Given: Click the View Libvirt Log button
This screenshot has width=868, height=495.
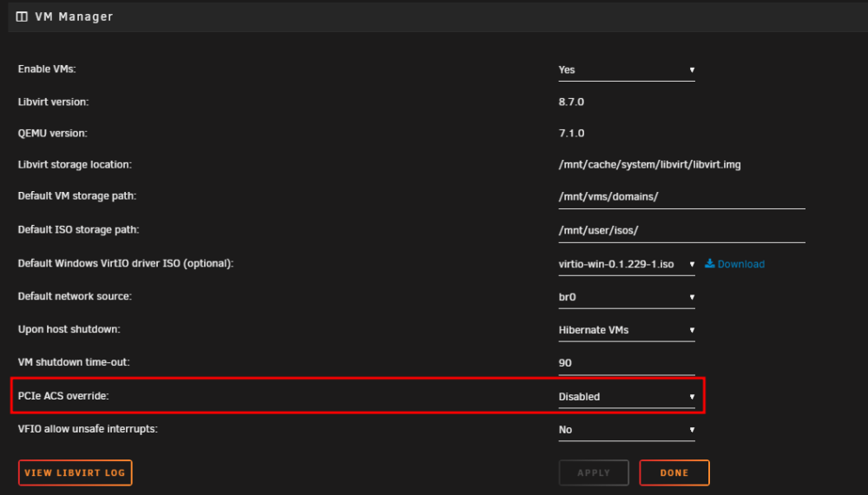Looking at the screenshot, I should pyautogui.click(x=76, y=472).
